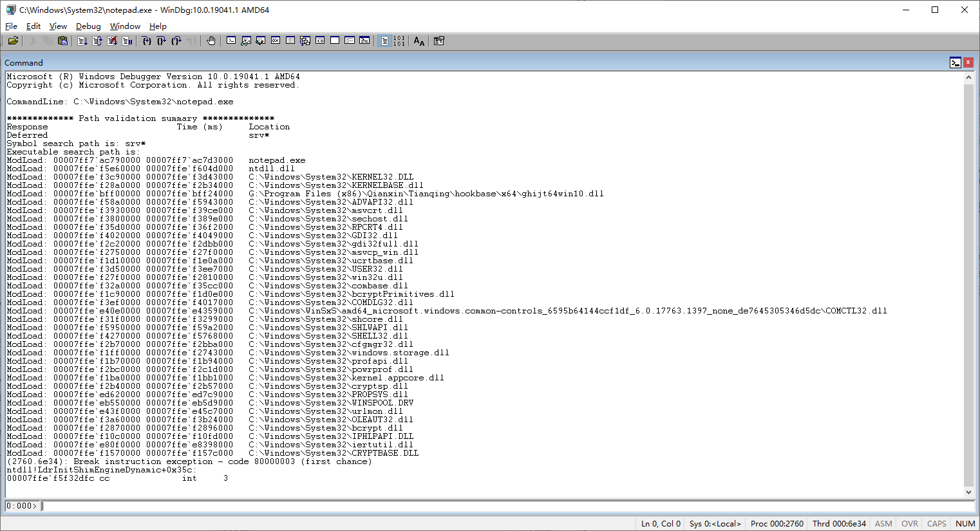Toggle NUM in the status bar
The height and width of the screenshot is (531, 980).
(x=965, y=523)
